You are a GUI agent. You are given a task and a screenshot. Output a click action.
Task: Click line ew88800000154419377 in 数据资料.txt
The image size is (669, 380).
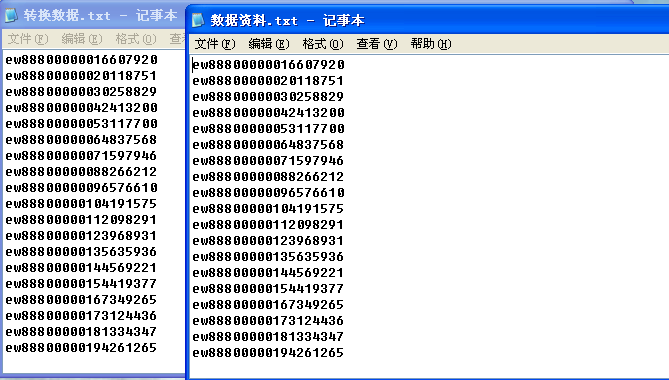tap(268, 289)
